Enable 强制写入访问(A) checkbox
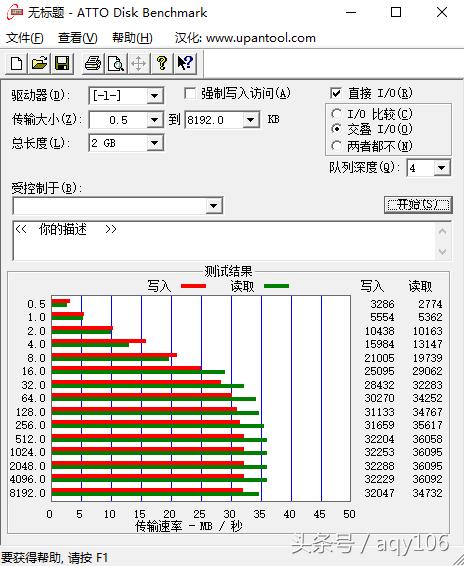This screenshot has height=566, width=464. pyautogui.click(x=190, y=94)
